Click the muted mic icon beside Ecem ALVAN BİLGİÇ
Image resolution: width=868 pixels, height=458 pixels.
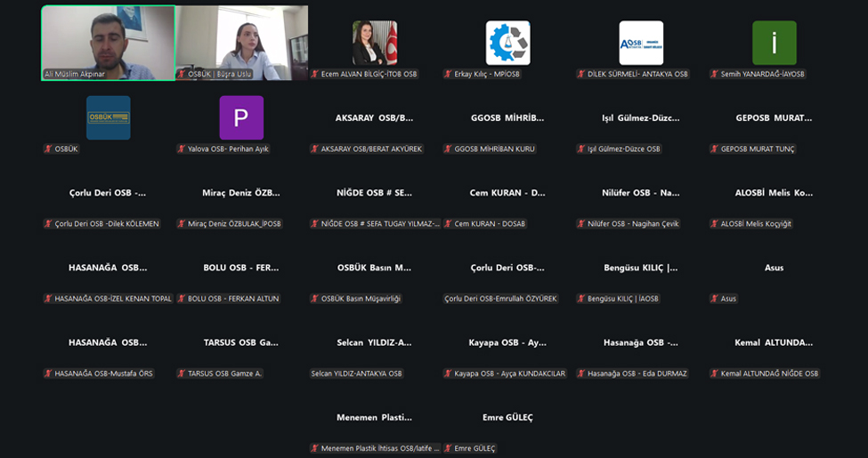click(315, 74)
